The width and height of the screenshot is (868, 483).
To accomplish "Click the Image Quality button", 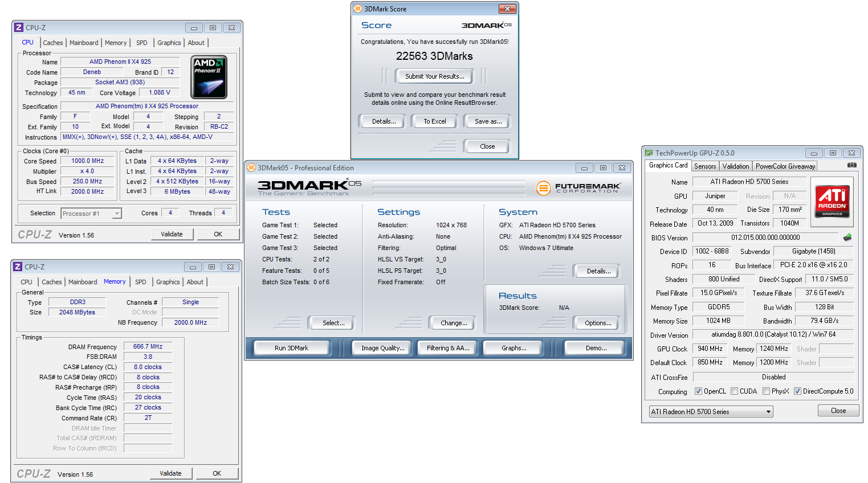I will [383, 348].
